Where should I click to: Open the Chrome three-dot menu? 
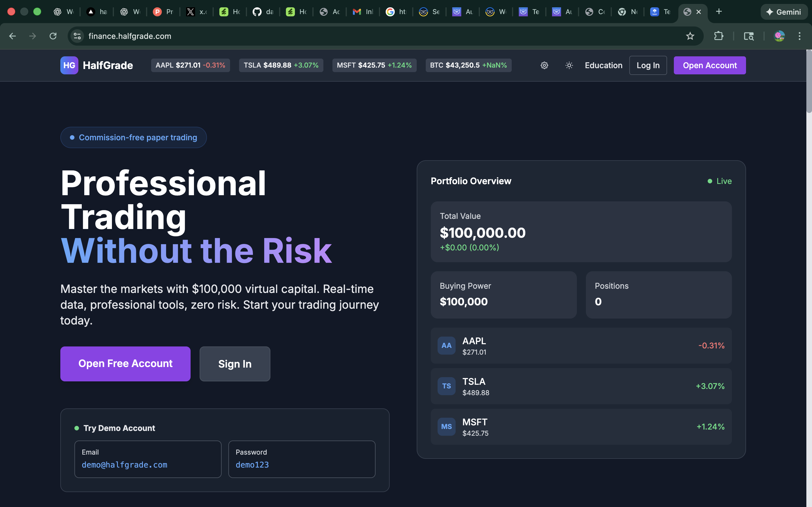[800, 36]
